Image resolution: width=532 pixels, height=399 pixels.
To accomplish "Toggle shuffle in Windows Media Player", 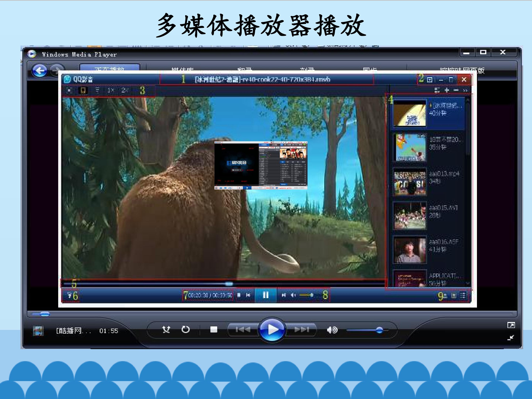I will [x=166, y=330].
